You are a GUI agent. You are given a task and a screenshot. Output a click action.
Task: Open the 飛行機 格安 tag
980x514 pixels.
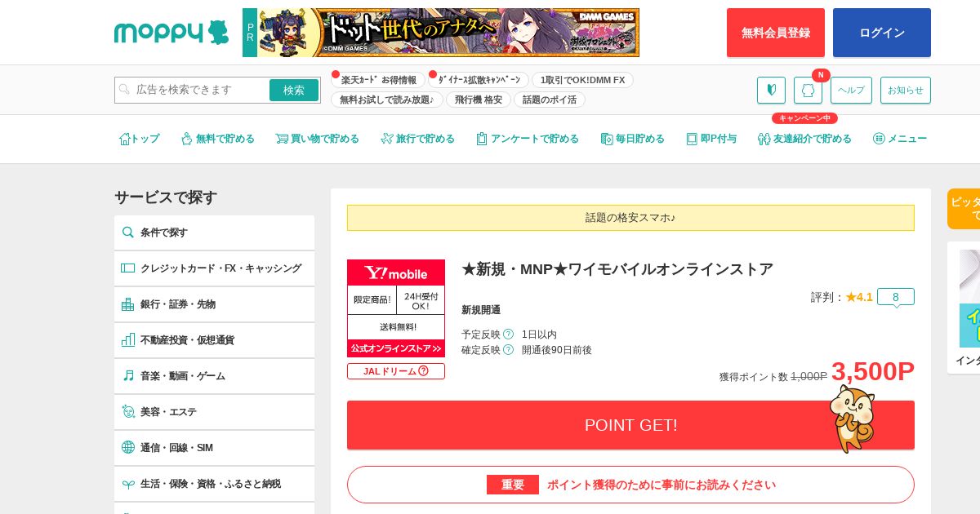[479, 100]
